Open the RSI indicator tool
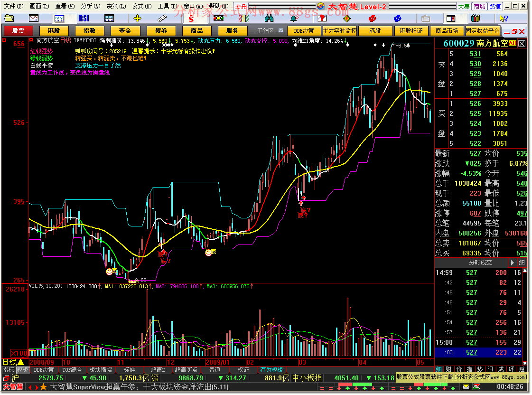Screen dimensions: 532x395 tap(84, 18)
